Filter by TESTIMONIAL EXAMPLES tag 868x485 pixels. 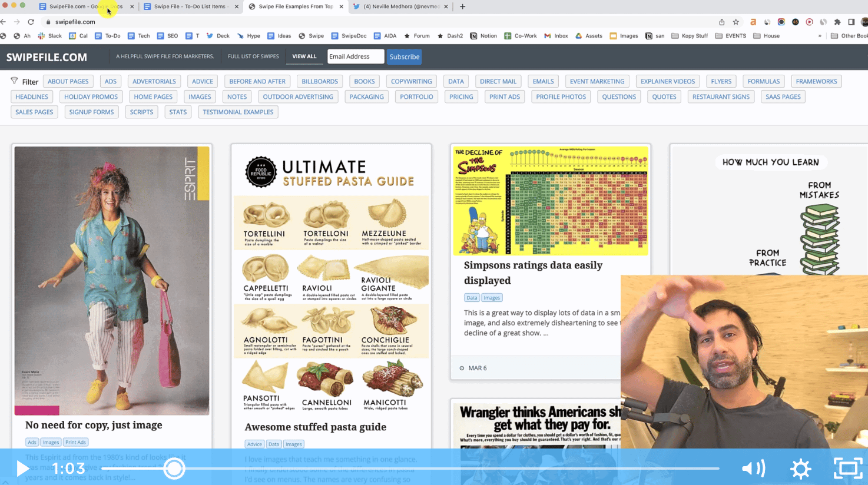click(x=238, y=112)
